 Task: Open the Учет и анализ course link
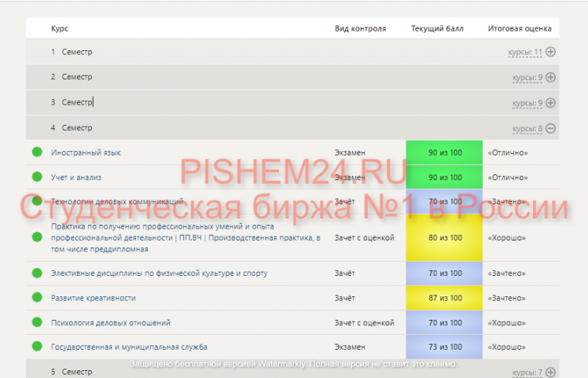click(76, 178)
